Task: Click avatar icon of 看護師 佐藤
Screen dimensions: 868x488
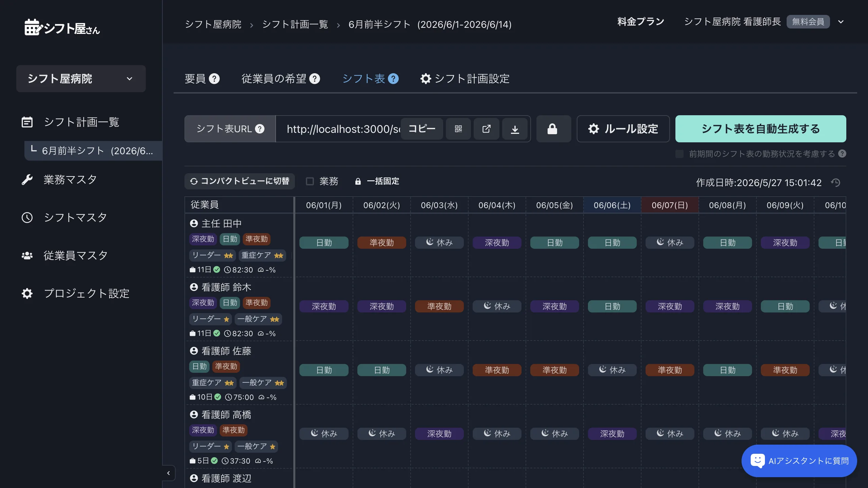Action: click(x=194, y=351)
